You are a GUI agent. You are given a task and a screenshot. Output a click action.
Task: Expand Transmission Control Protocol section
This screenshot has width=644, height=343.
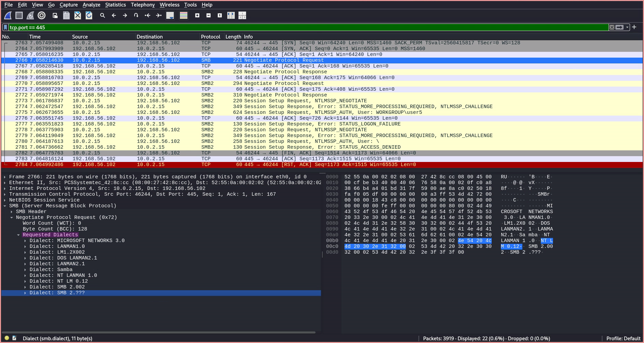[x=5, y=194]
